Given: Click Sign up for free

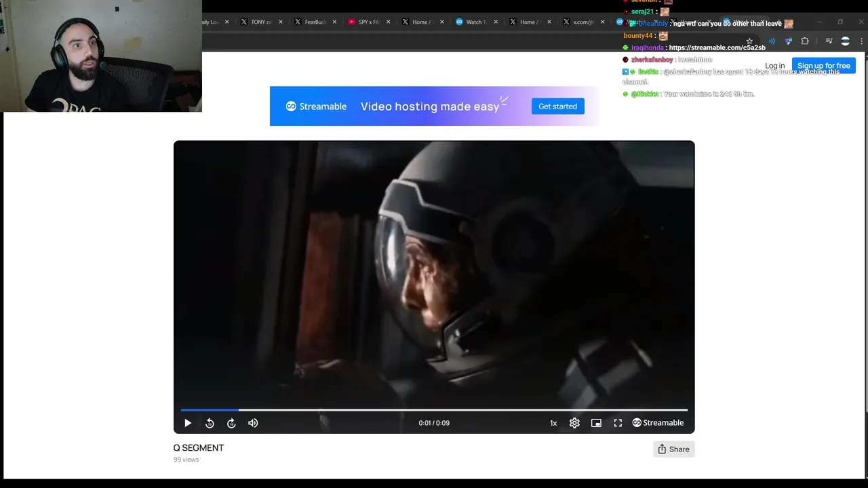Looking at the screenshot, I should click(x=823, y=66).
